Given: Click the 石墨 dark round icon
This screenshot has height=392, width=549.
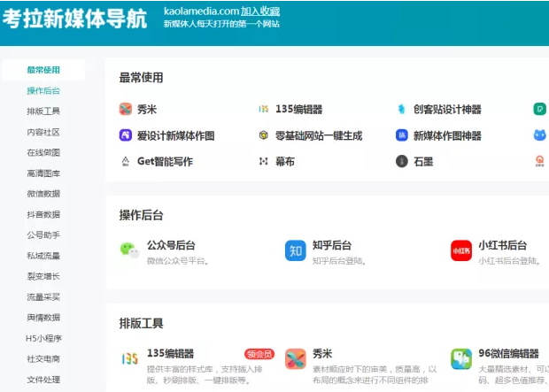Looking at the screenshot, I should click(x=402, y=161).
